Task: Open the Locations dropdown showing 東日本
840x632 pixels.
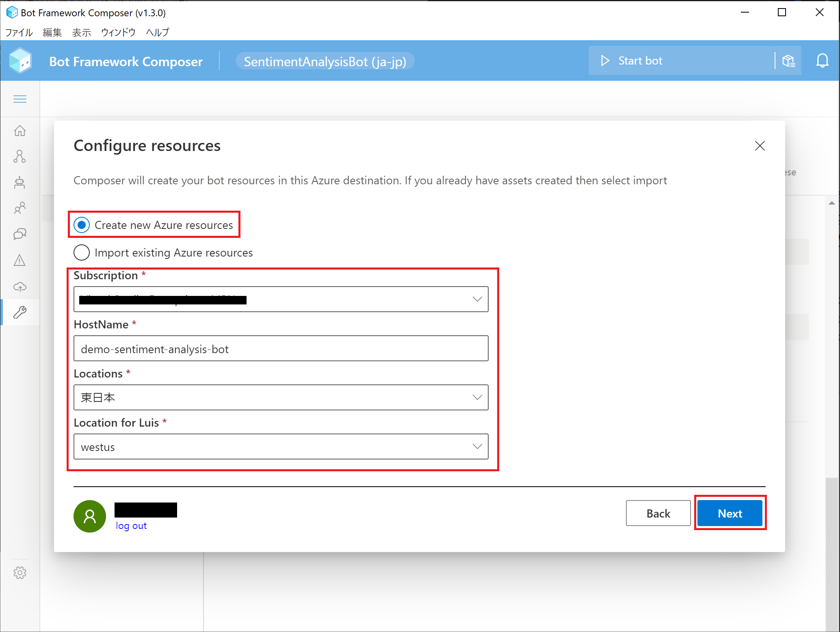Action: tap(281, 397)
